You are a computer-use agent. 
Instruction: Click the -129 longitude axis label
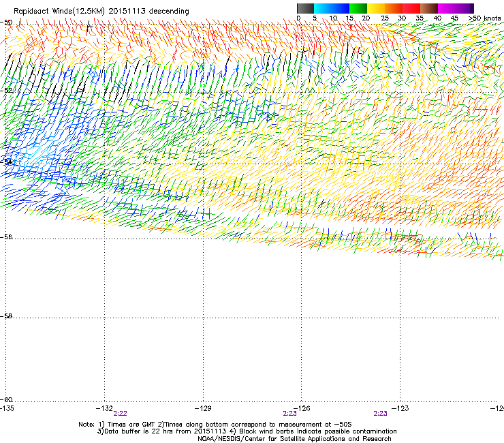coord(203,408)
